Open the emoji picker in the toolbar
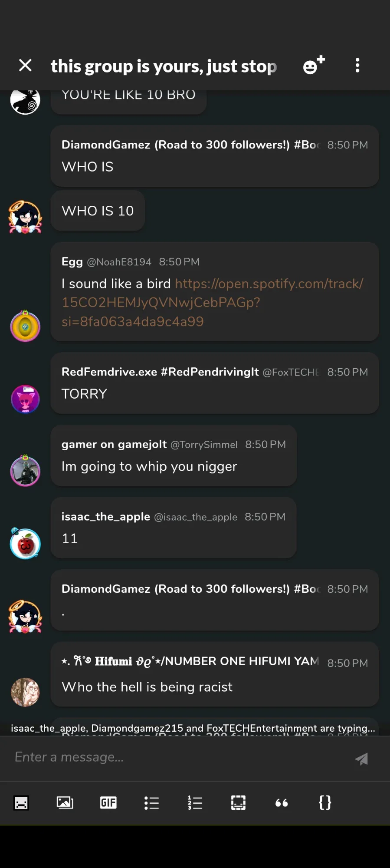390x868 pixels. 21,803
